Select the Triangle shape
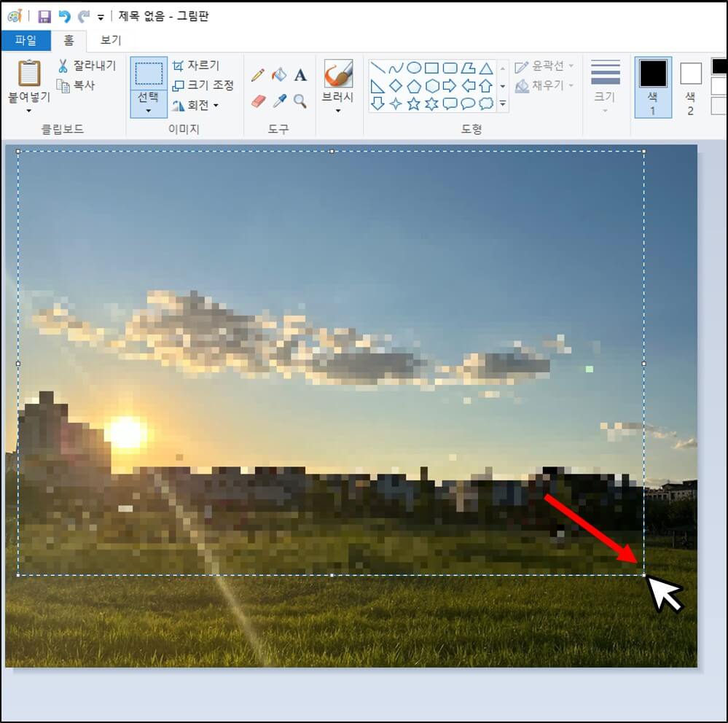 tap(486, 69)
